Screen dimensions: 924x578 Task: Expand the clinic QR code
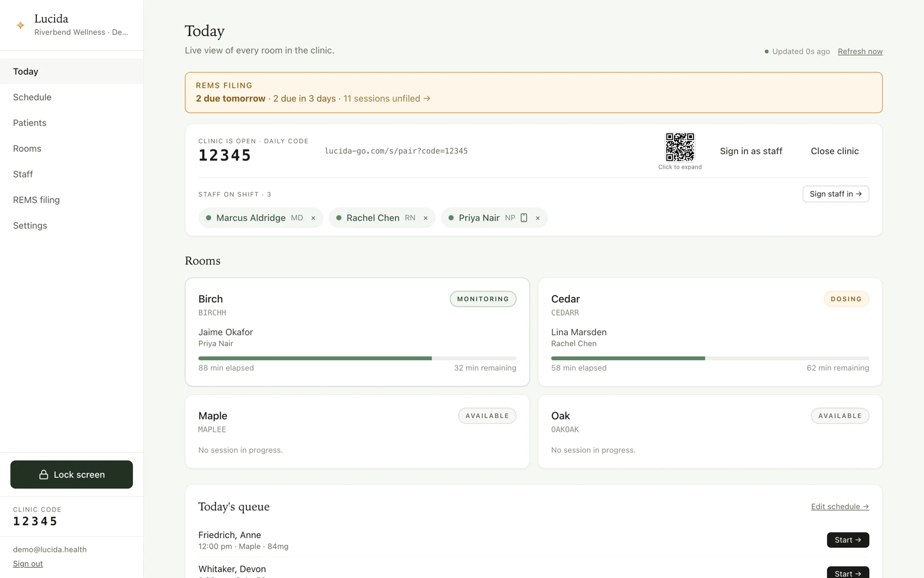(680, 147)
